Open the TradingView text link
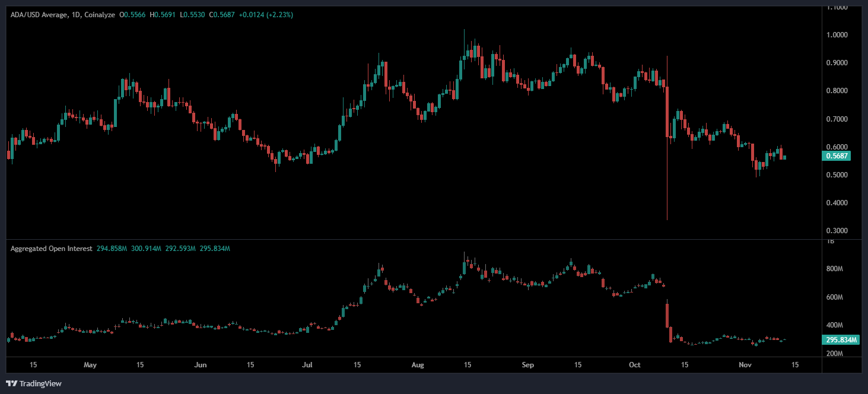The height and width of the screenshot is (394, 868). [x=40, y=383]
